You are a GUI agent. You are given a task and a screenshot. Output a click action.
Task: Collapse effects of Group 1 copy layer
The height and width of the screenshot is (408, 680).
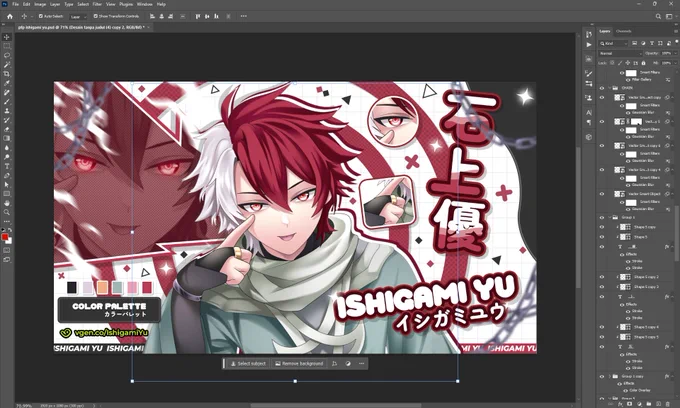(673, 376)
